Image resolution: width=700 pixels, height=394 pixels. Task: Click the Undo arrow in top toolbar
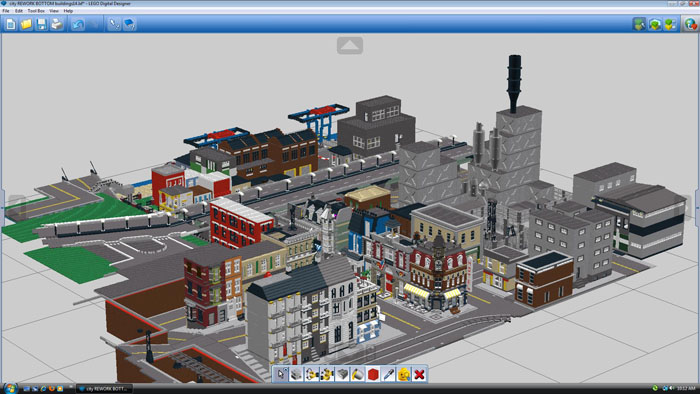pos(78,24)
